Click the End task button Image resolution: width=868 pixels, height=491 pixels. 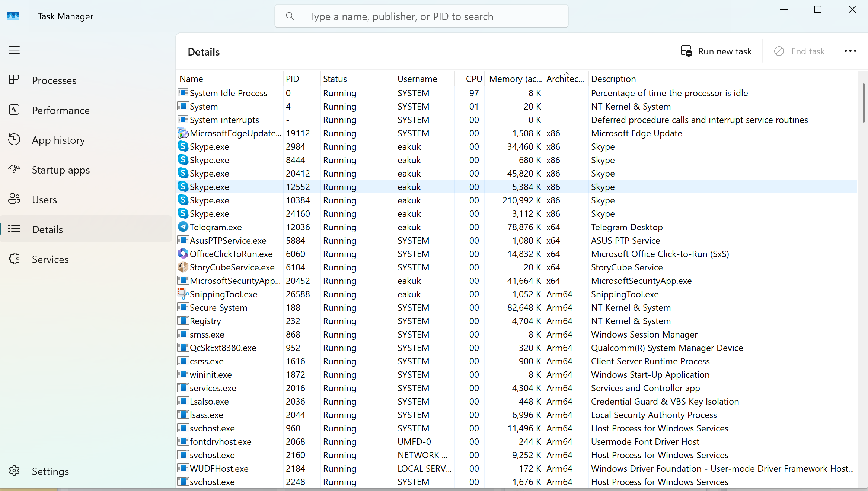(800, 51)
